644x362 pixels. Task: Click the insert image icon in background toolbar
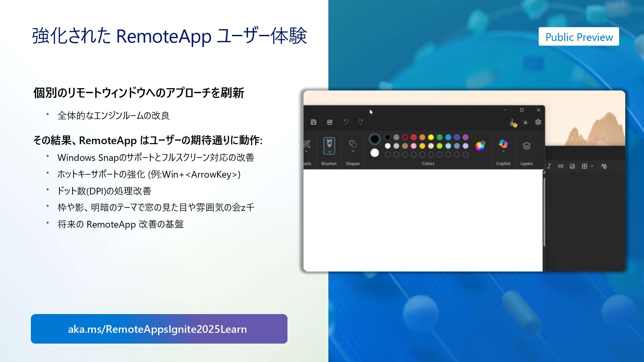point(572,166)
